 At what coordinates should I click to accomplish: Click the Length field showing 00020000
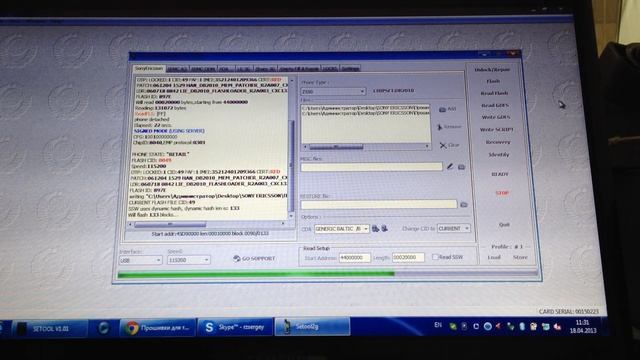click(408, 257)
